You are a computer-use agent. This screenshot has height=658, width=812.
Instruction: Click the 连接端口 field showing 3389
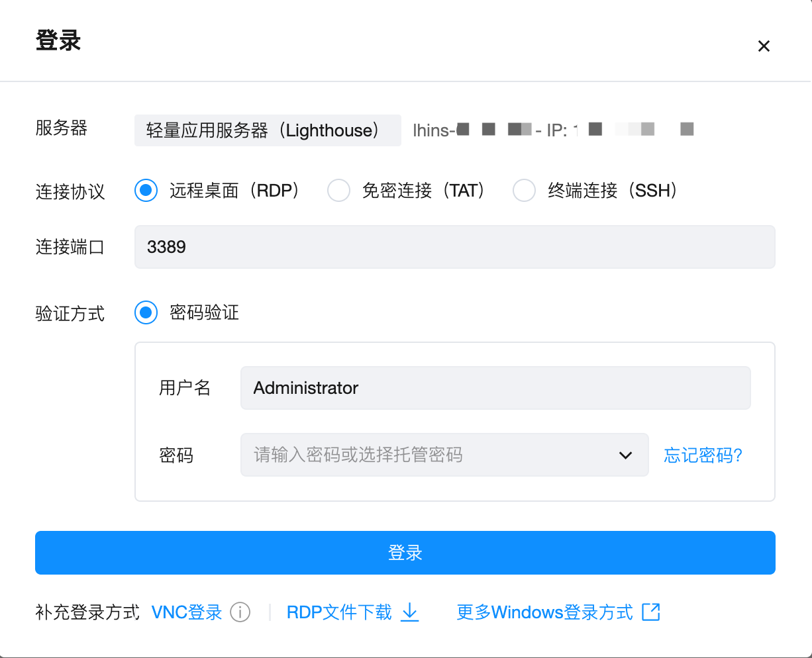[x=454, y=247]
